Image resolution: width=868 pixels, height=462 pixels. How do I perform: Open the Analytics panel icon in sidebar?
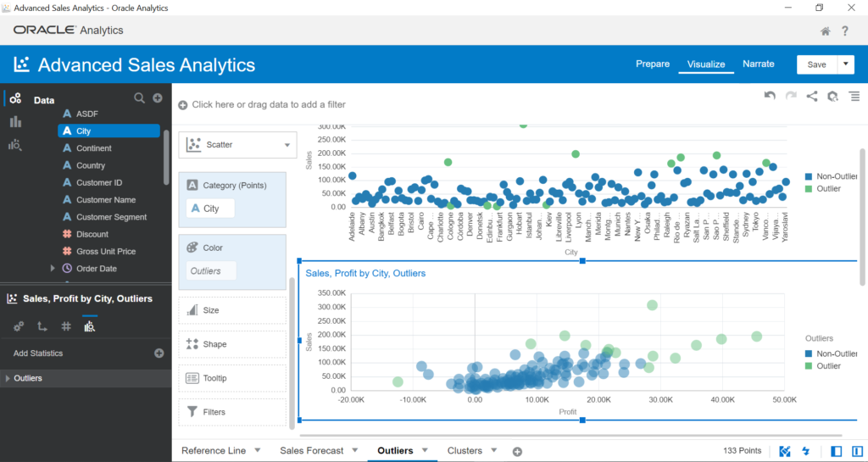click(x=15, y=145)
